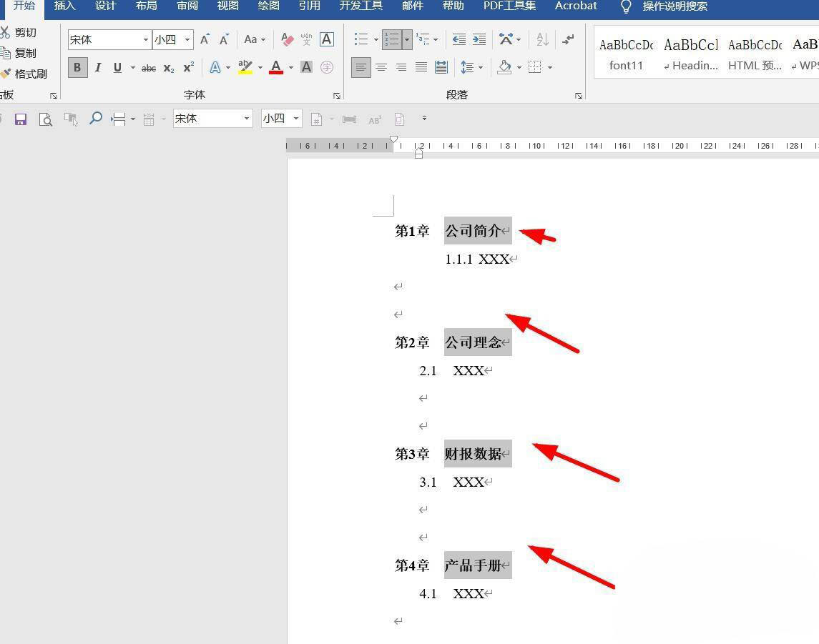The width and height of the screenshot is (819, 644).
Task: Open paragraph shading fill color bucket
Action: tap(504, 67)
